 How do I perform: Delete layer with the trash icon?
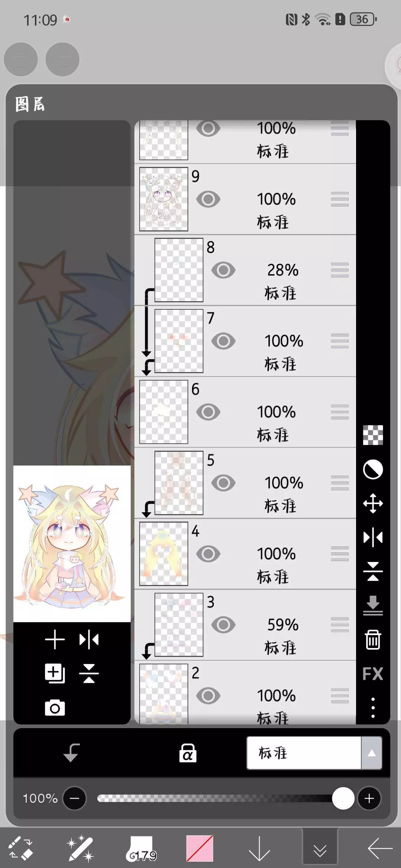373,640
